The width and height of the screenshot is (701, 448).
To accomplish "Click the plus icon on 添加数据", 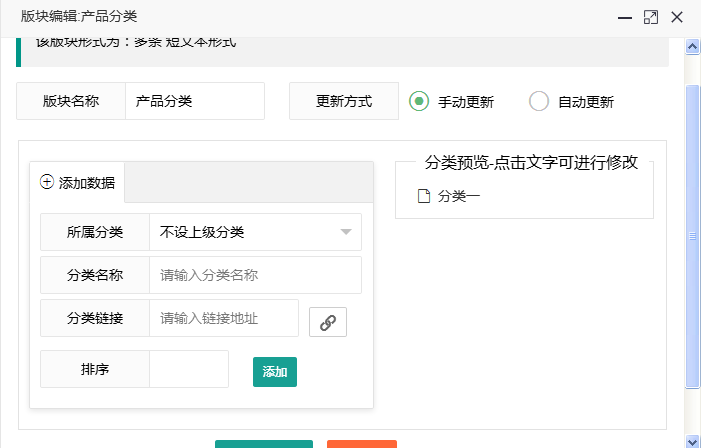I will click(x=47, y=182).
